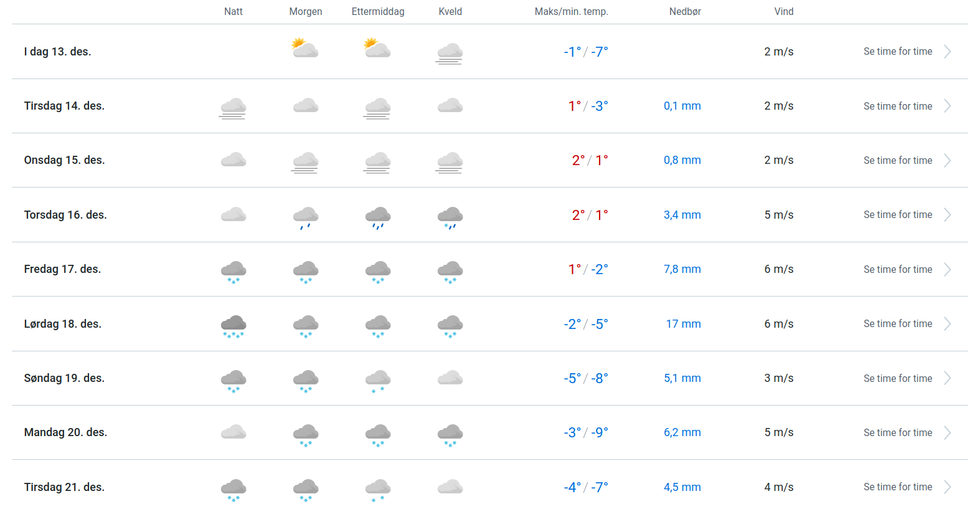Click today's morning partly sunny icon

(305, 49)
